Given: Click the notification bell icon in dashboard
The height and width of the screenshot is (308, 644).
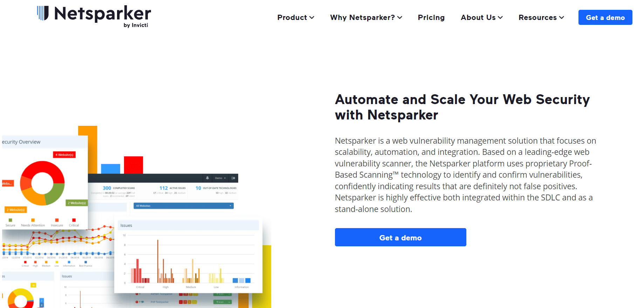Looking at the screenshot, I should 207,178.
